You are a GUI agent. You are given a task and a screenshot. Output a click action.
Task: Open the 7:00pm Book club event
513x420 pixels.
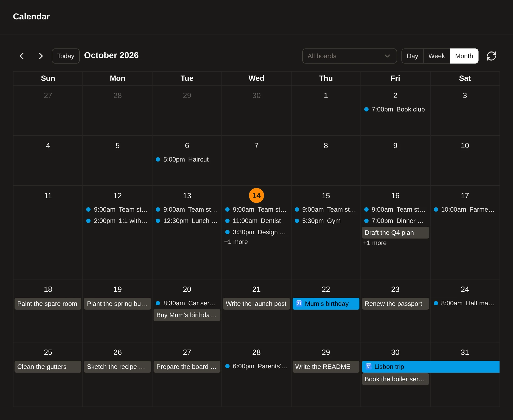point(395,109)
